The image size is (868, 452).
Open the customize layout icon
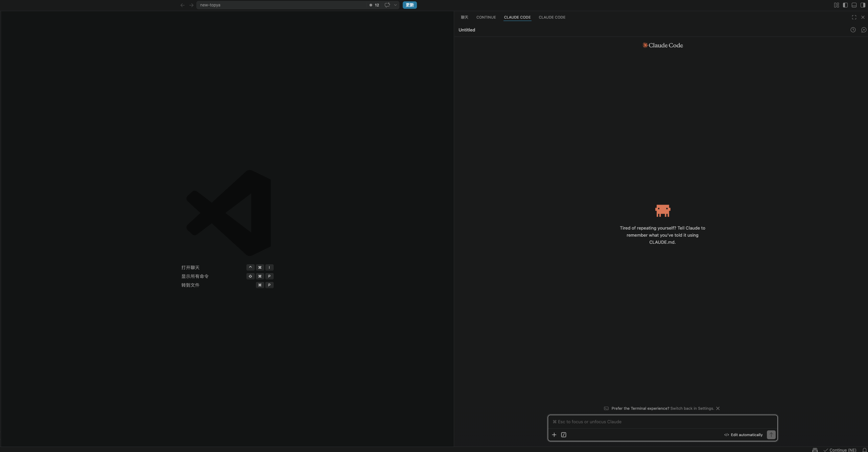point(836,5)
